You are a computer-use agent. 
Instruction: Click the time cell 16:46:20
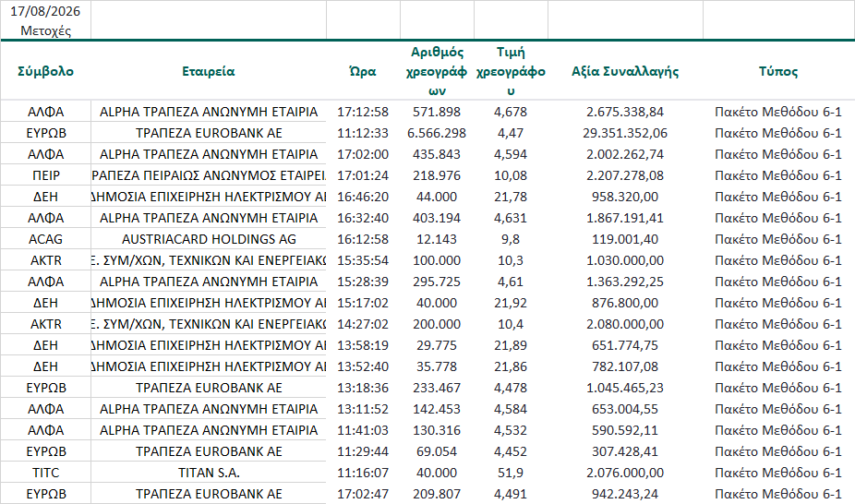(363, 197)
